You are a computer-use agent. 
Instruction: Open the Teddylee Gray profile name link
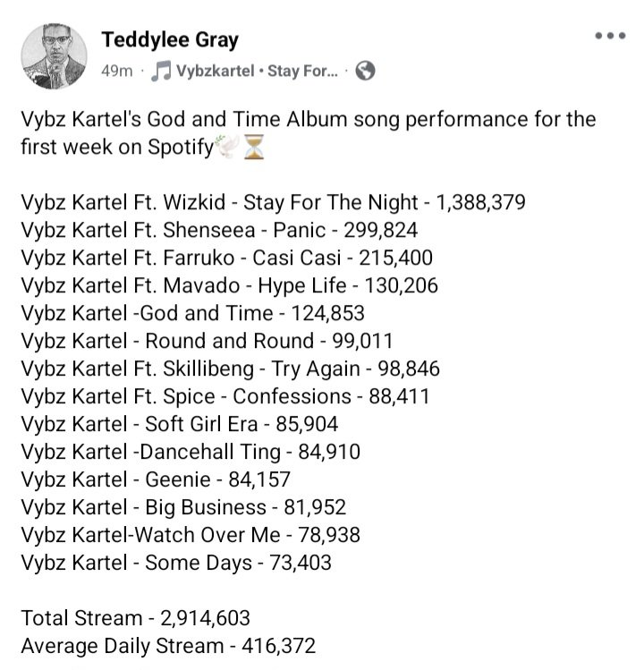(170, 40)
